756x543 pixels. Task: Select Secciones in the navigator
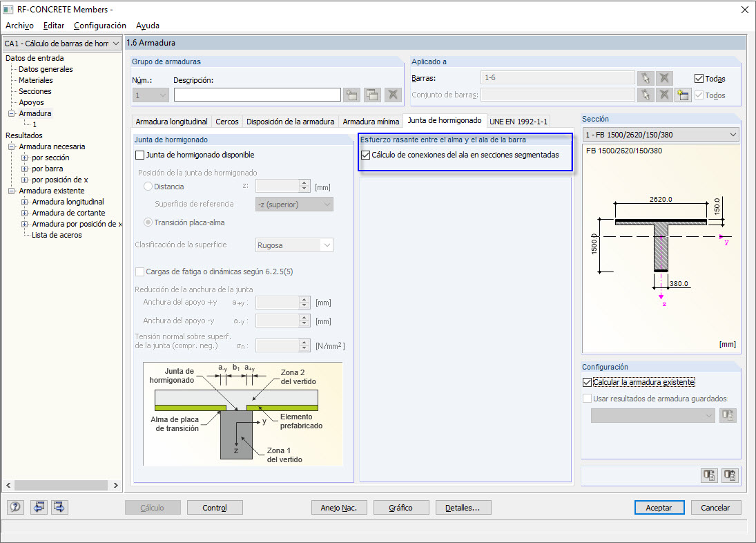35,92
